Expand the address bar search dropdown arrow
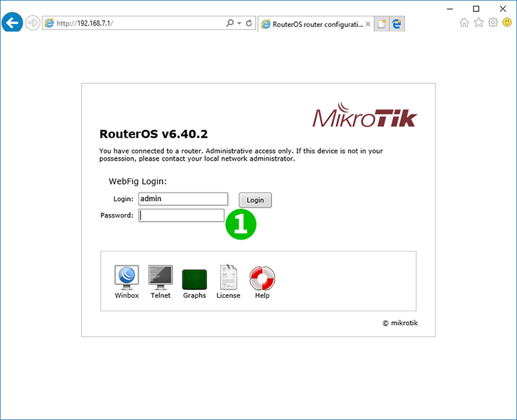The height and width of the screenshot is (420, 517). point(239,23)
